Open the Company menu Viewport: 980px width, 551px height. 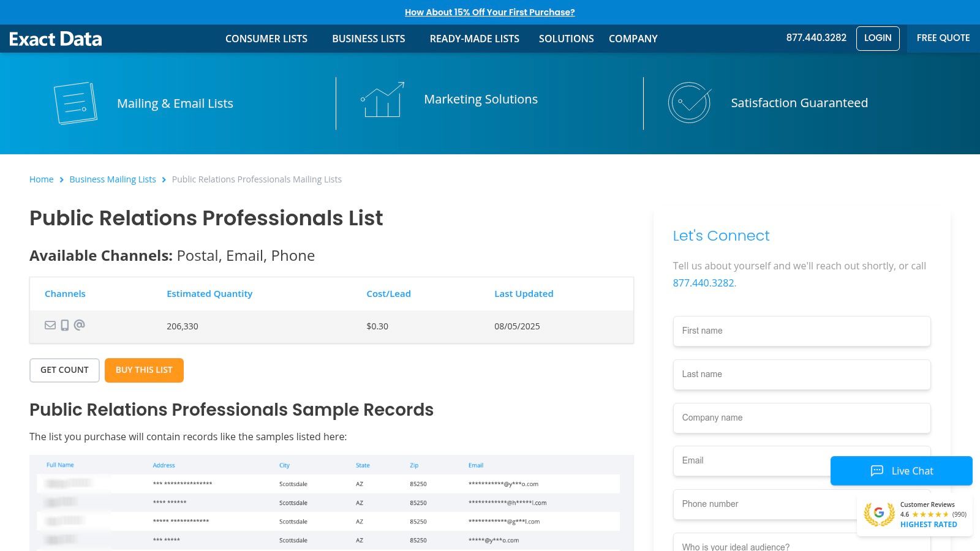pyautogui.click(x=633, y=39)
